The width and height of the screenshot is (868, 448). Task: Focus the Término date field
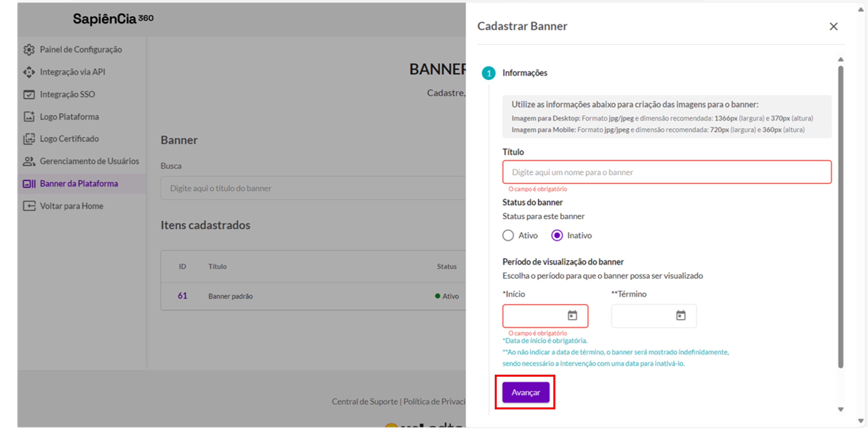coord(654,316)
